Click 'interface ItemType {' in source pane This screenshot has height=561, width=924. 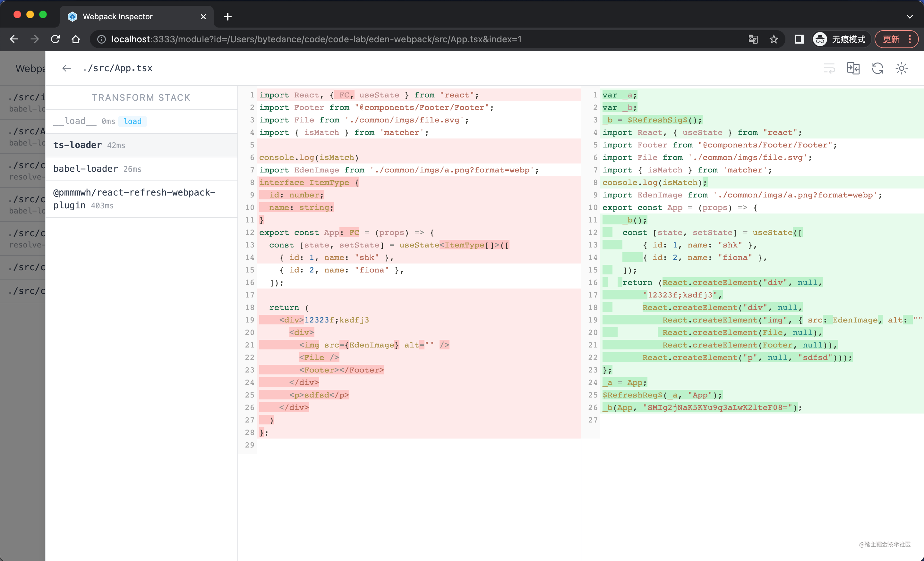(x=309, y=182)
